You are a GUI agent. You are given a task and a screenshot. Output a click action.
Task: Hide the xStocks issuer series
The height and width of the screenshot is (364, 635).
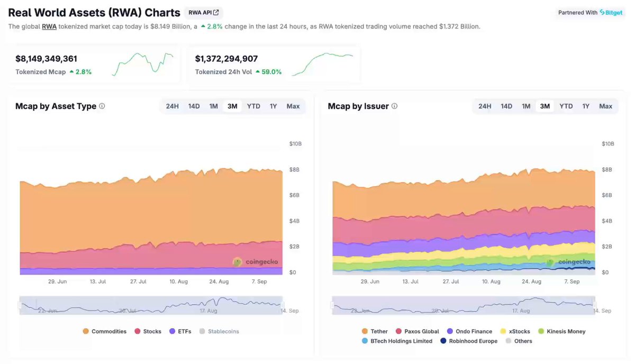[515, 332]
